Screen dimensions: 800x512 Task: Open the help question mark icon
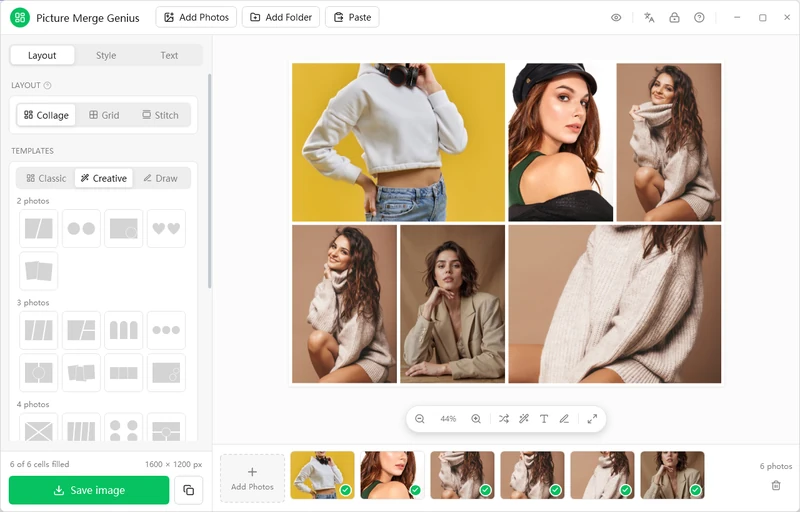click(x=699, y=18)
